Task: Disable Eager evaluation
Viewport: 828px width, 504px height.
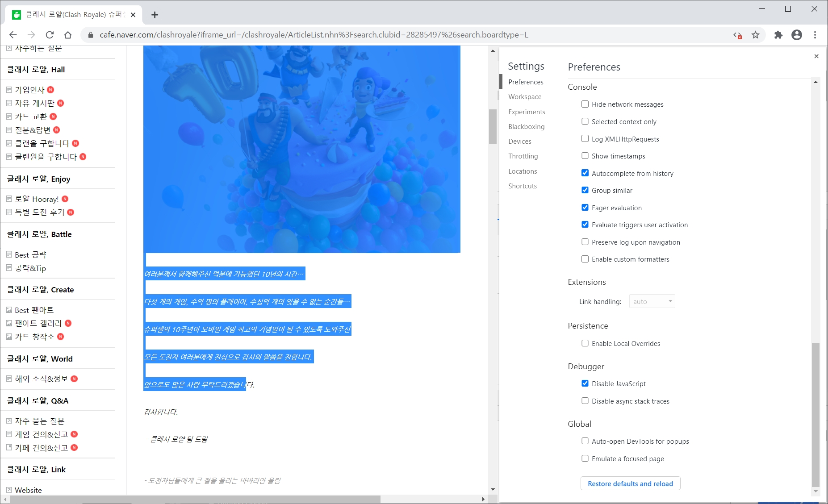Action: (x=585, y=208)
